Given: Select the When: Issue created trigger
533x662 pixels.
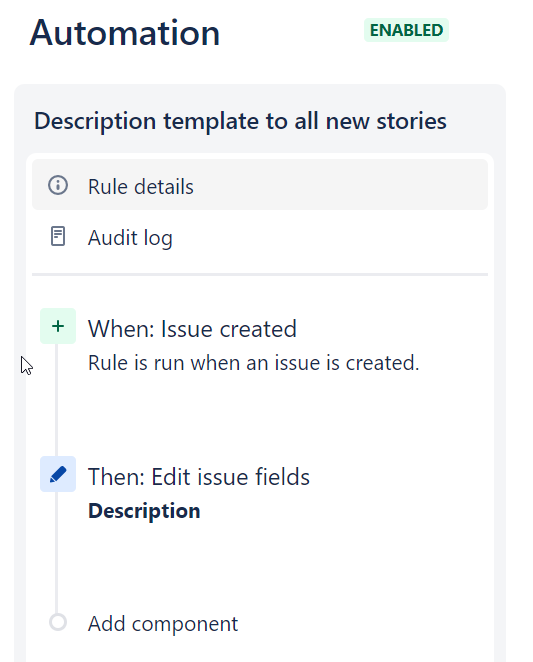Looking at the screenshot, I should 192,329.
